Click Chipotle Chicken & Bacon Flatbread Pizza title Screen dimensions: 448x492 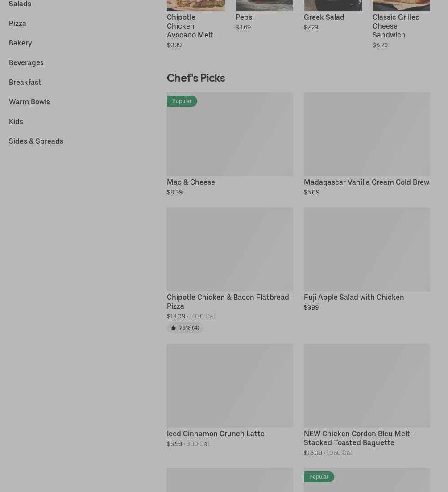pos(228,302)
